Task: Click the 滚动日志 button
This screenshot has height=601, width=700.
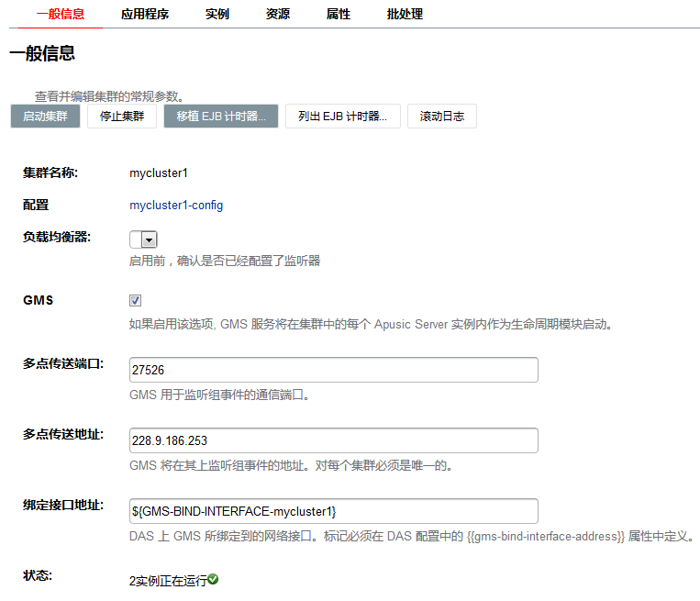Action: pyautogui.click(x=441, y=117)
